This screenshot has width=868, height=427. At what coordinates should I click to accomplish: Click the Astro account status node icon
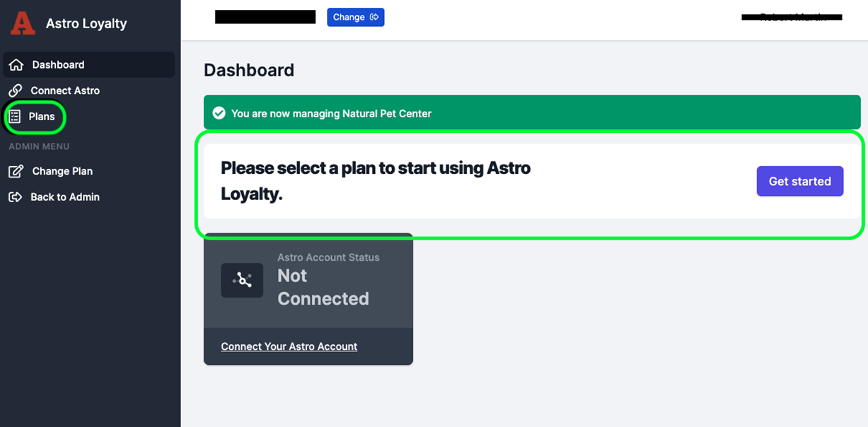coord(242,280)
